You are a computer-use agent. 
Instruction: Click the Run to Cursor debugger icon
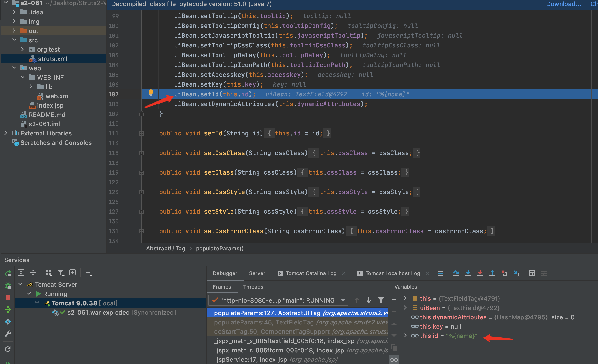point(517,273)
